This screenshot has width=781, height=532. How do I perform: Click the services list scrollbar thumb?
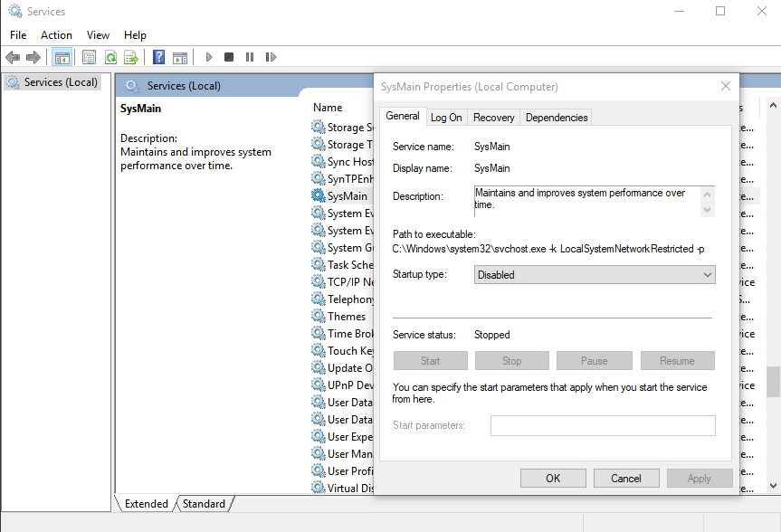(773, 382)
